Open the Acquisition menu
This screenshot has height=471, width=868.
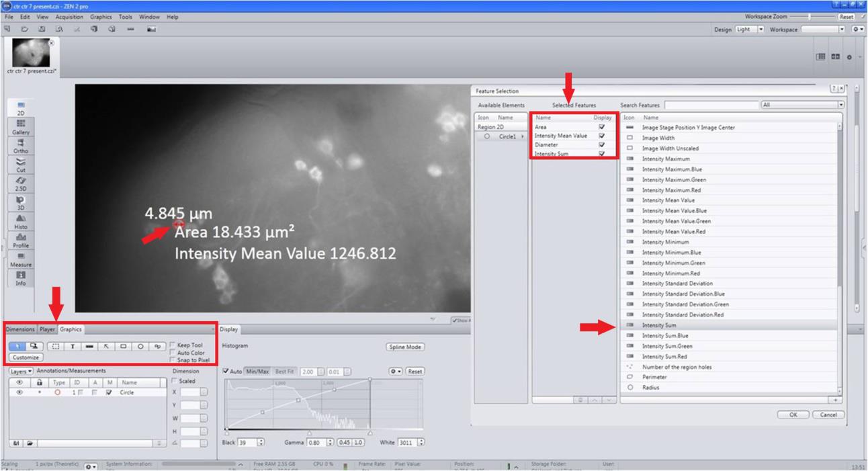[70, 17]
